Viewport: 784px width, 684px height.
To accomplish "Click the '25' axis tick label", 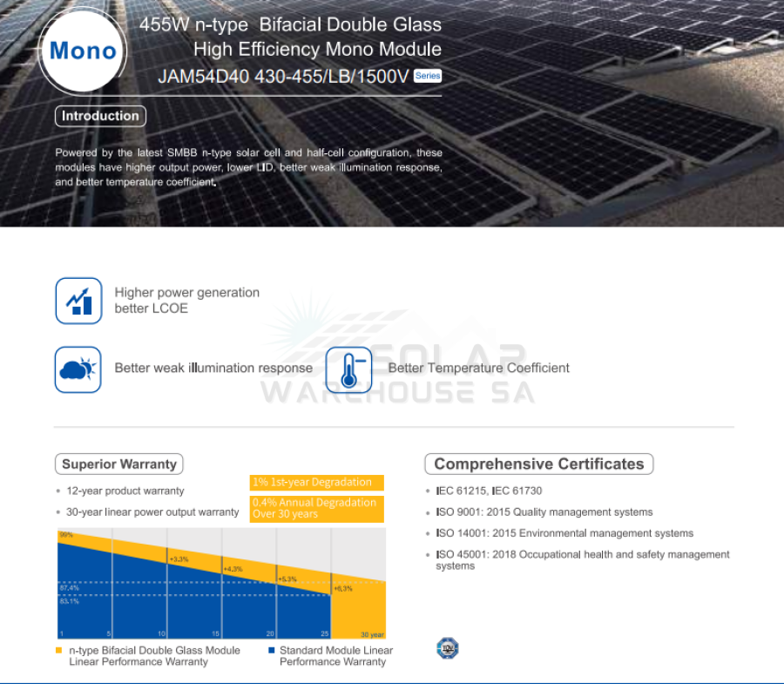I will pos(325,633).
